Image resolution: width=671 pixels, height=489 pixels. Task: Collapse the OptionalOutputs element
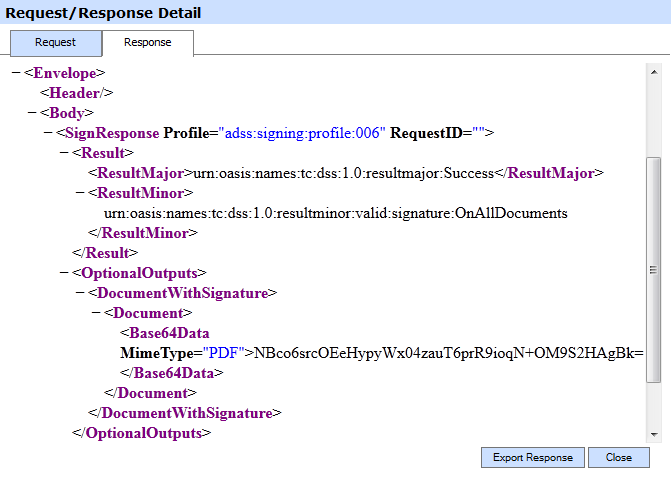63,273
